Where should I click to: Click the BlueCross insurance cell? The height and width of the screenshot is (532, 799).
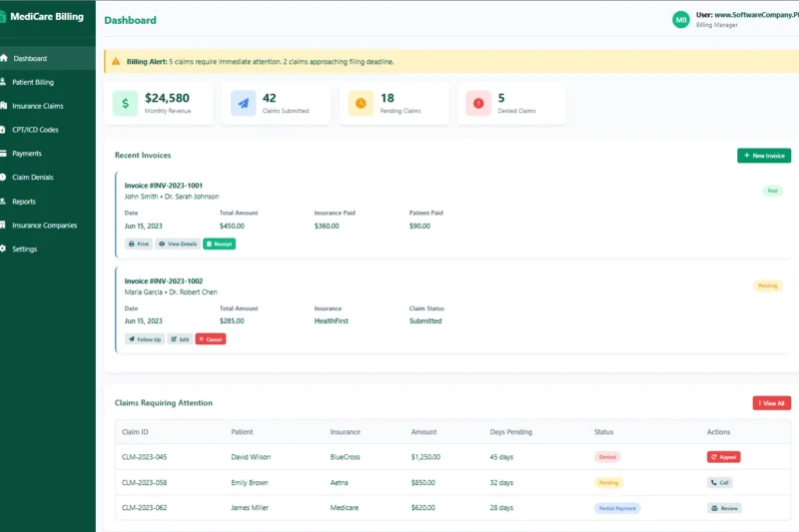(x=345, y=457)
